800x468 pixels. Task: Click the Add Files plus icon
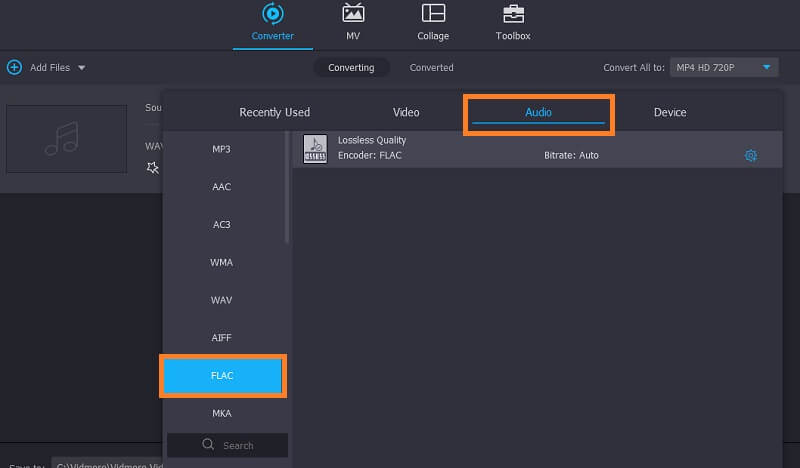click(14, 67)
